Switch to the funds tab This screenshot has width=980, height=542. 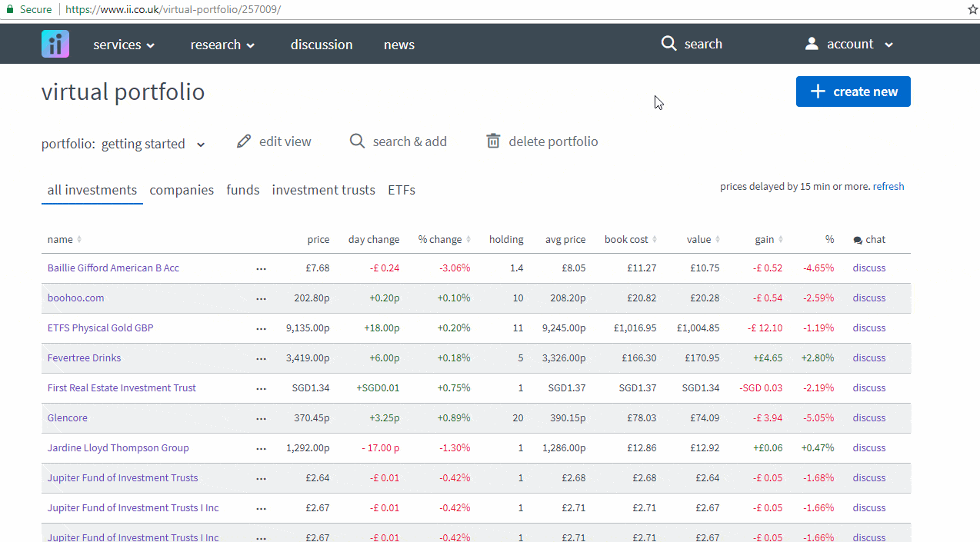(243, 190)
